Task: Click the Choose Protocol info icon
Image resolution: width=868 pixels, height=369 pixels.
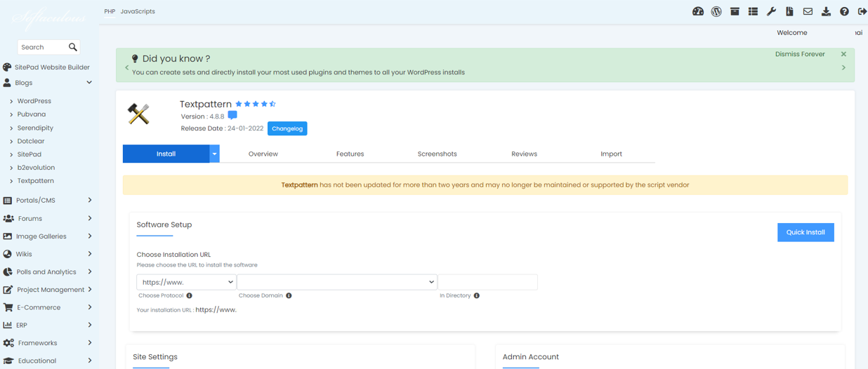Action: click(190, 296)
